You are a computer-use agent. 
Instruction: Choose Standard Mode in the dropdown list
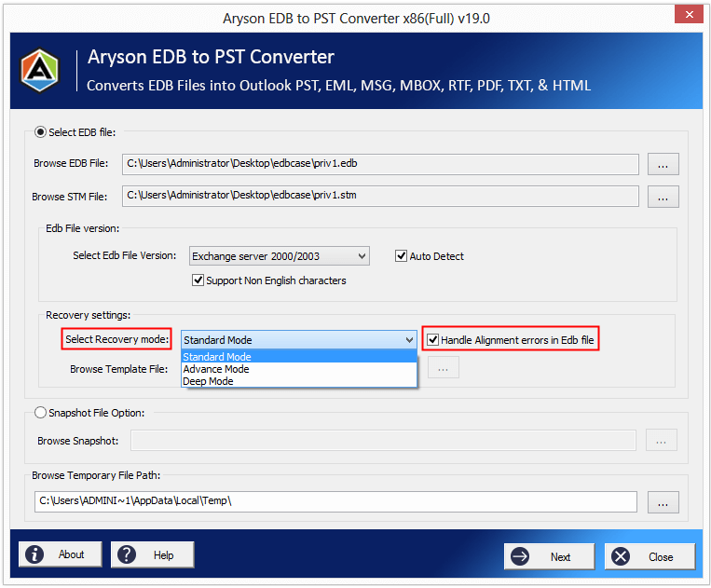coord(299,356)
